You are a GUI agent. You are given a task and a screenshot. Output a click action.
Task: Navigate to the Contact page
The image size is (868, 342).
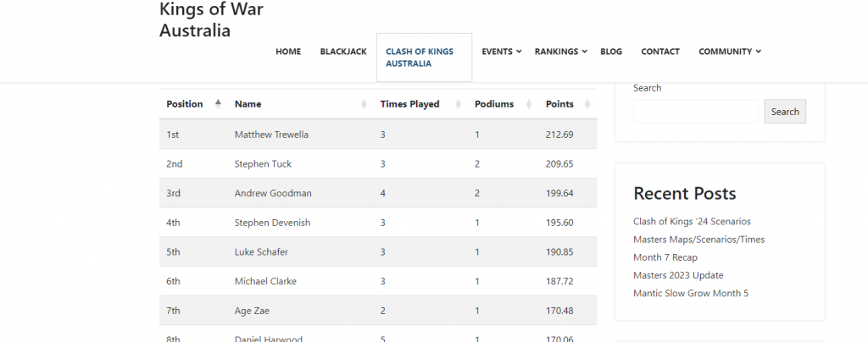pos(659,52)
